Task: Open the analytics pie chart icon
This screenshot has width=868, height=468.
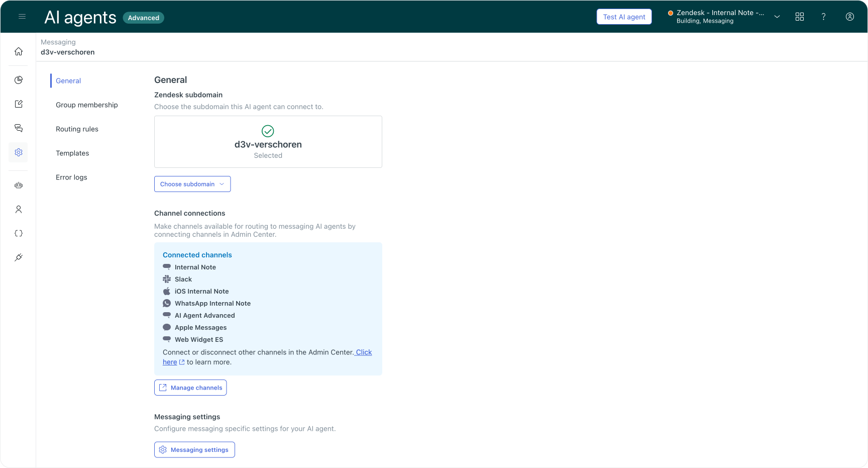Action: (19, 80)
